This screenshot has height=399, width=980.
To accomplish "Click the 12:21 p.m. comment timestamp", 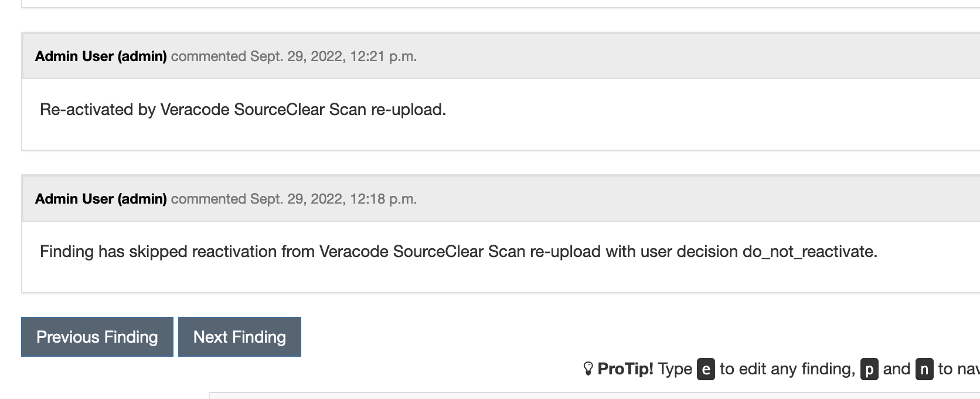I will [x=334, y=56].
